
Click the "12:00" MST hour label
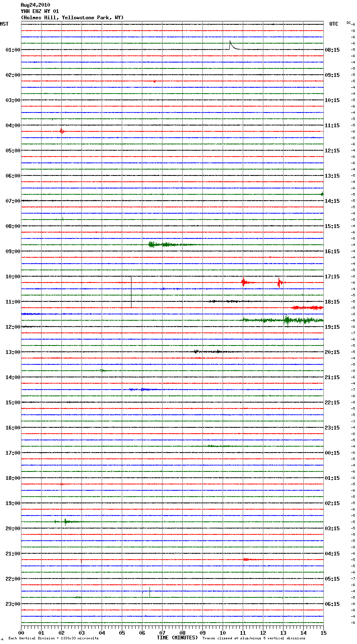pos(13,327)
